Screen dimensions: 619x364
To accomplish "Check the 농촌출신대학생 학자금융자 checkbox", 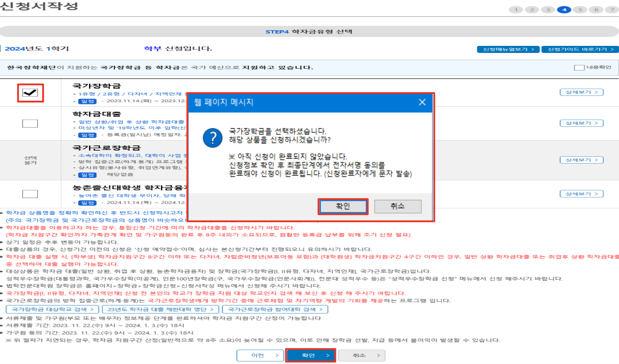I will point(30,194).
